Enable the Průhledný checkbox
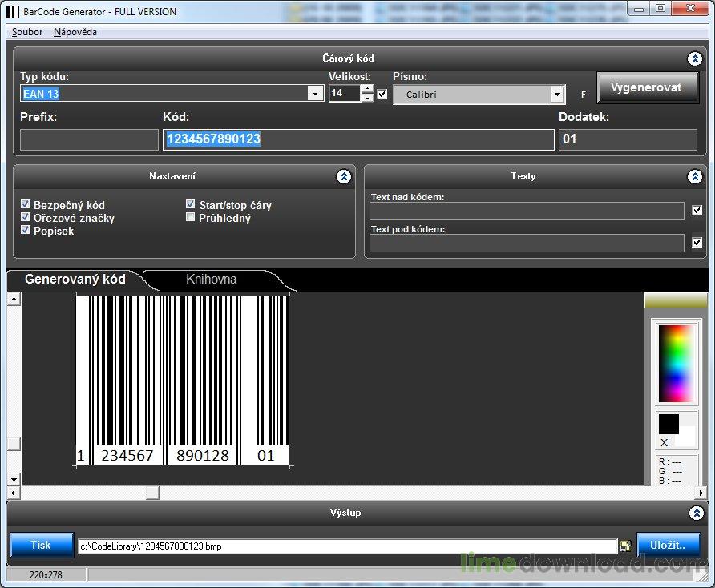The width and height of the screenshot is (715, 588). coord(191,217)
